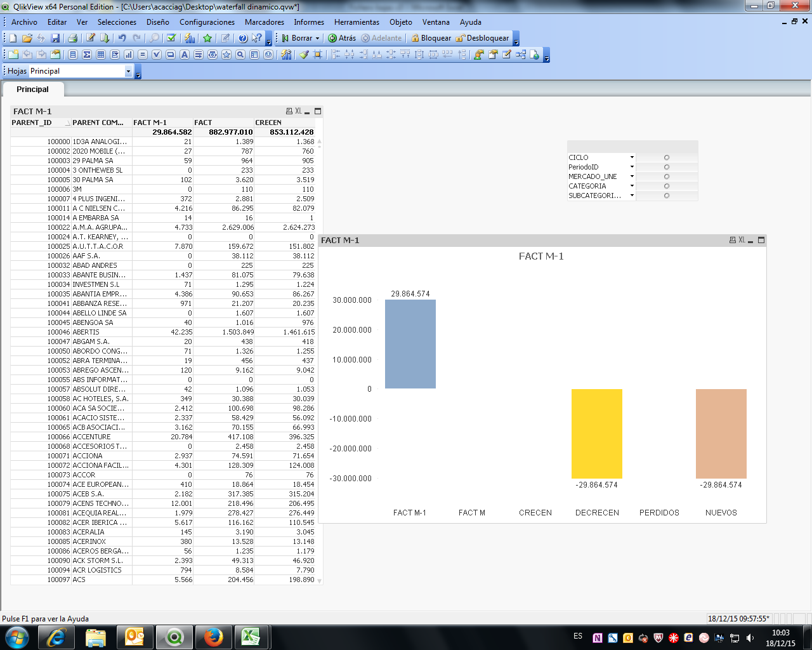812x650 pixels.
Task: Create a Text Object icon
Action: tap(185, 55)
